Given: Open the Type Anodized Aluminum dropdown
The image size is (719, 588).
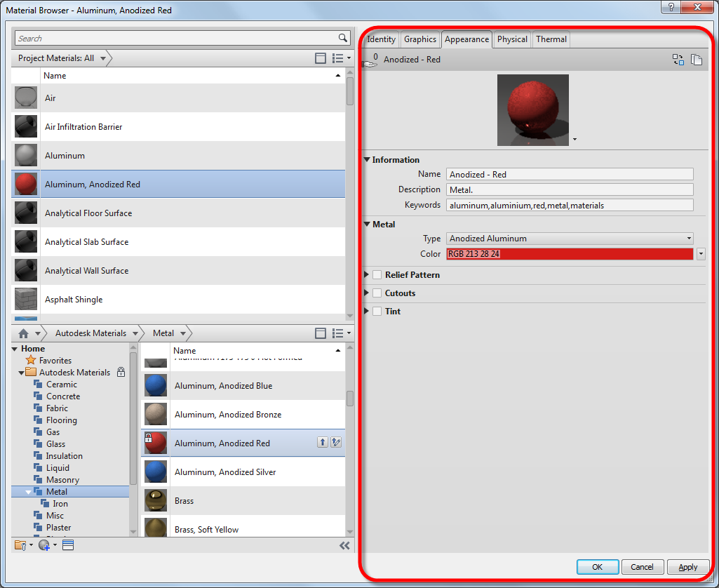Looking at the screenshot, I should tap(570, 239).
